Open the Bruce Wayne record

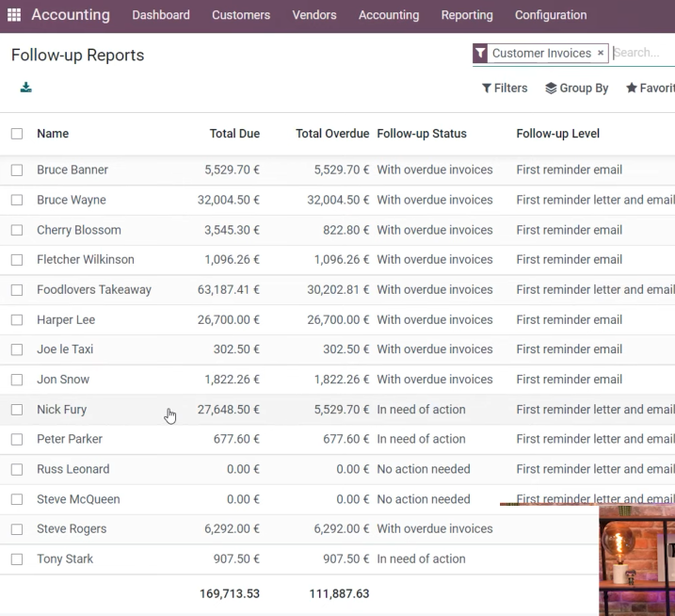pyautogui.click(x=72, y=200)
